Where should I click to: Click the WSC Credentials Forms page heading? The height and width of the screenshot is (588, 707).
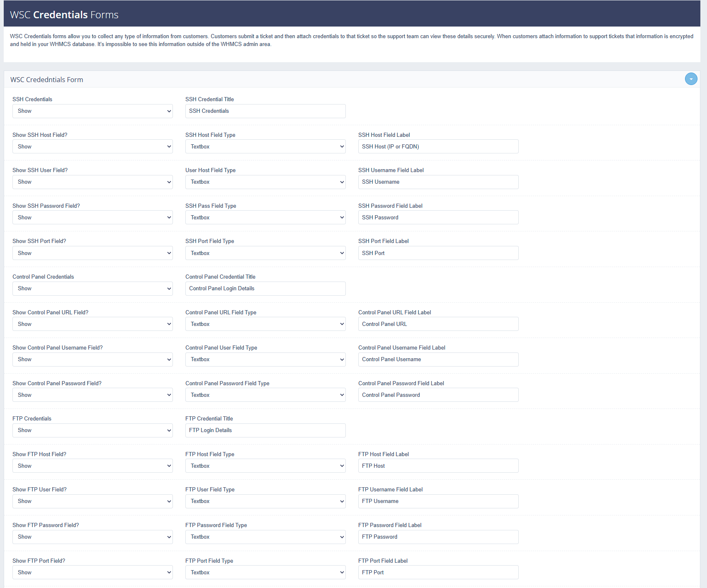[64, 15]
